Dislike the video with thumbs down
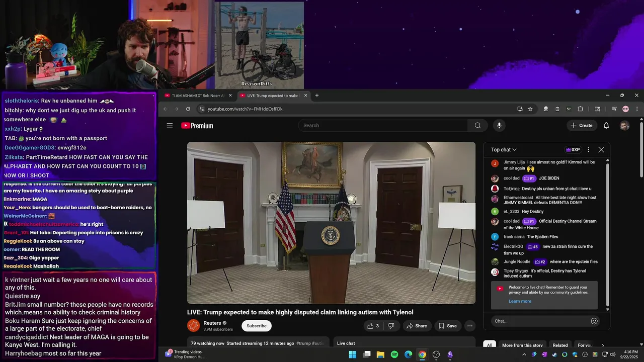644x362 pixels. [391, 326]
